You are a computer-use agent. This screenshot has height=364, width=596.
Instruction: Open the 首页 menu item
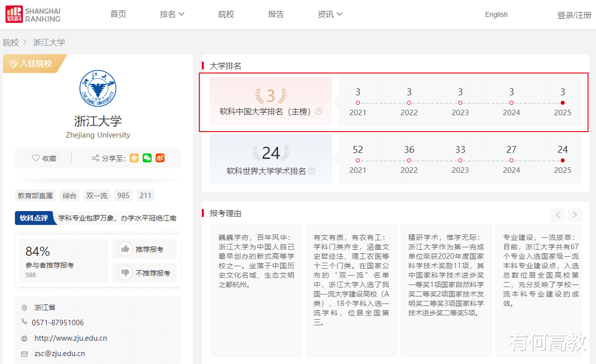tap(118, 14)
